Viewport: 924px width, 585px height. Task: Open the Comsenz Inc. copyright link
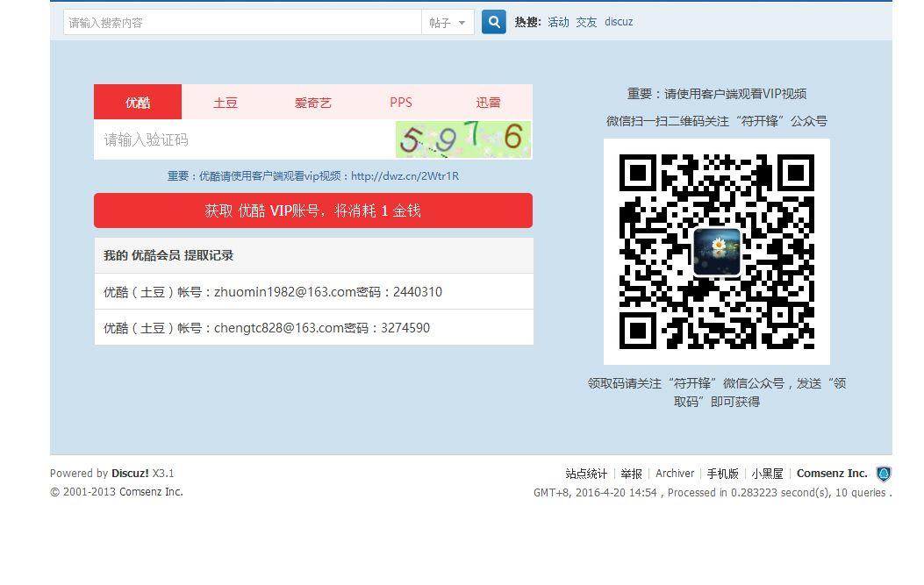click(x=153, y=492)
